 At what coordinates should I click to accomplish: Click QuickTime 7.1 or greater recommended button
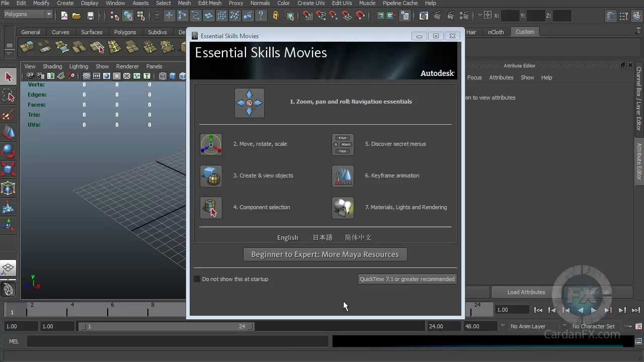tap(407, 279)
